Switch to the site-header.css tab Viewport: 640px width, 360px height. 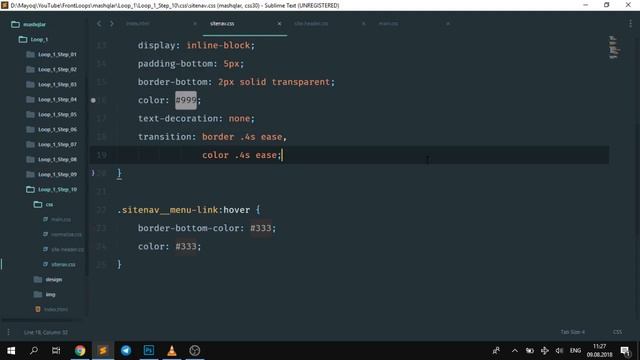coord(311,24)
